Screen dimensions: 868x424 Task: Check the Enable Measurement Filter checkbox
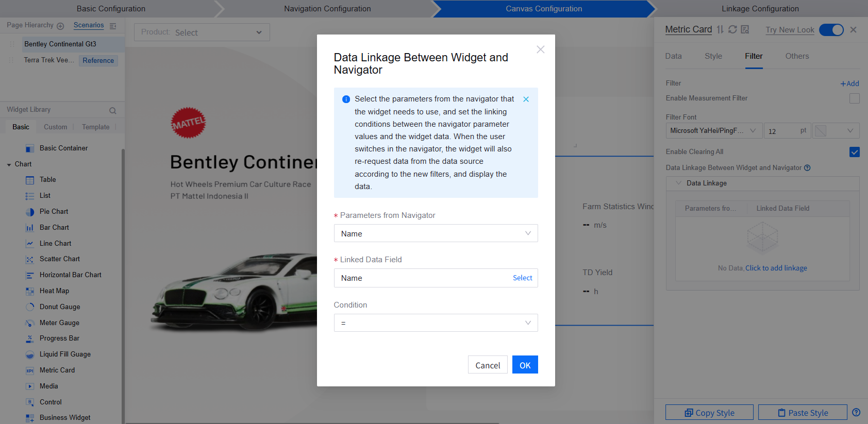coord(854,98)
